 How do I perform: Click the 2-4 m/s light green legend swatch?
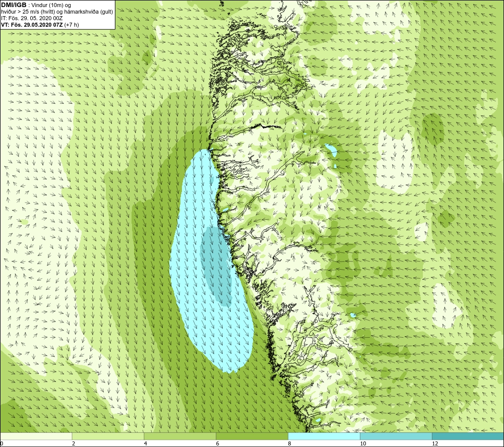pos(108,436)
